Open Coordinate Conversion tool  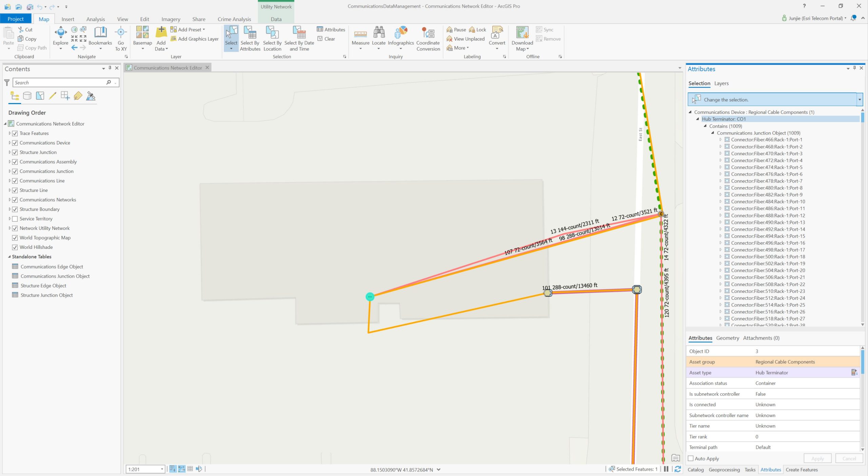point(428,33)
